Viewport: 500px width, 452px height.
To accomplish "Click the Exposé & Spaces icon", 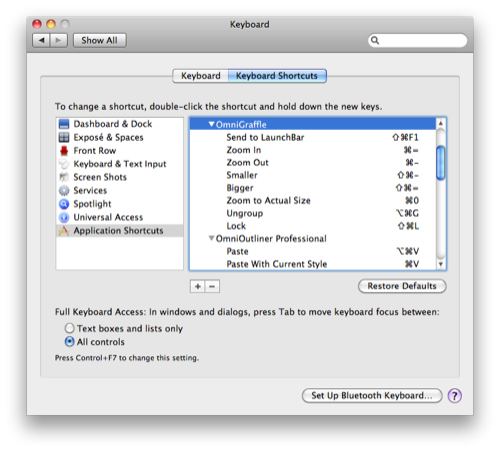I will tap(64, 137).
